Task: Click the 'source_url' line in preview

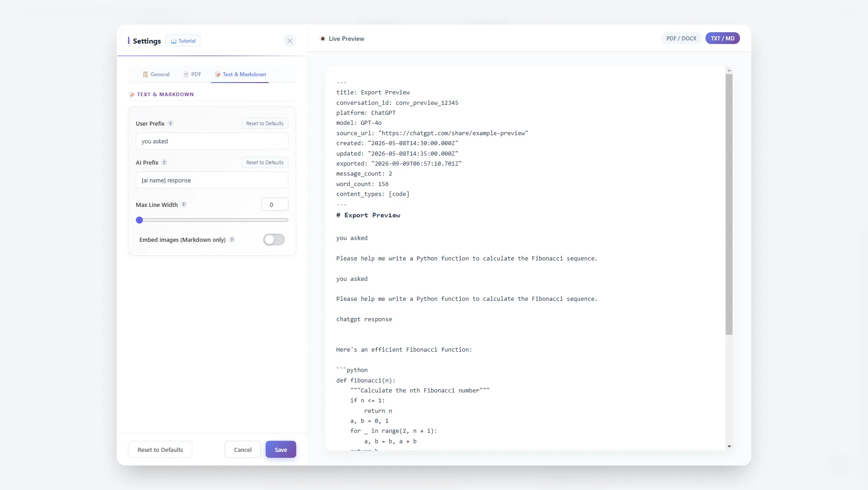Action: 432,133
